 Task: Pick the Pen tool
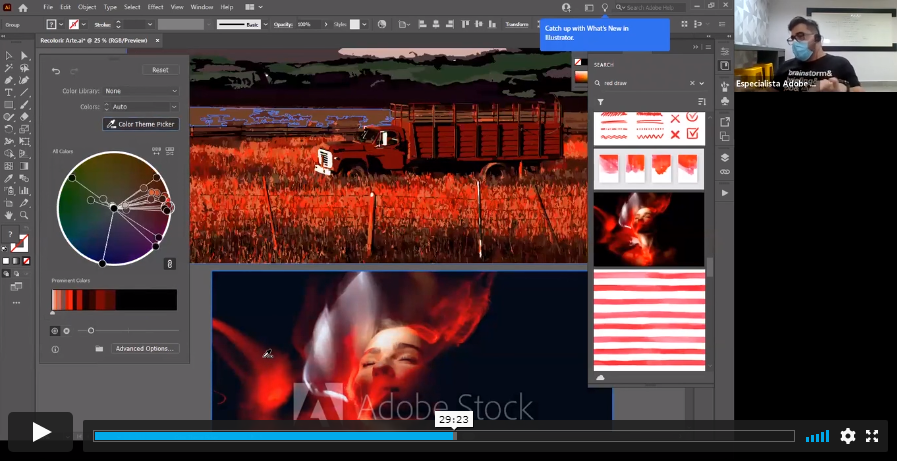(9, 80)
